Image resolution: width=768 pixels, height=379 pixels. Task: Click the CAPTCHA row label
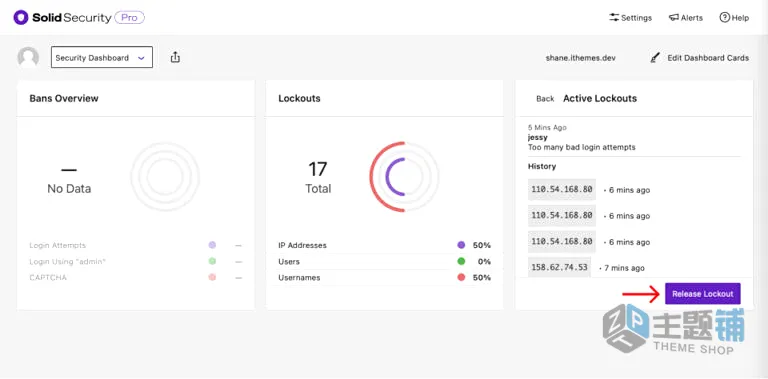pyautogui.click(x=48, y=278)
